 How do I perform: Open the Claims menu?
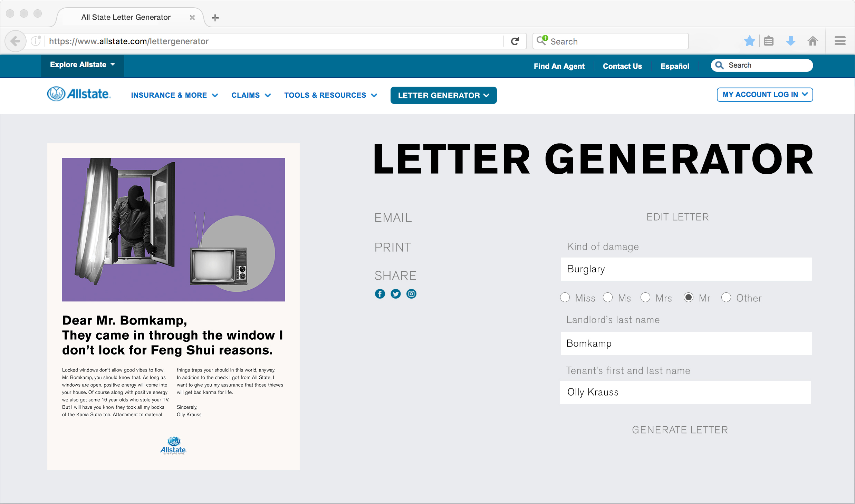coord(249,95)
